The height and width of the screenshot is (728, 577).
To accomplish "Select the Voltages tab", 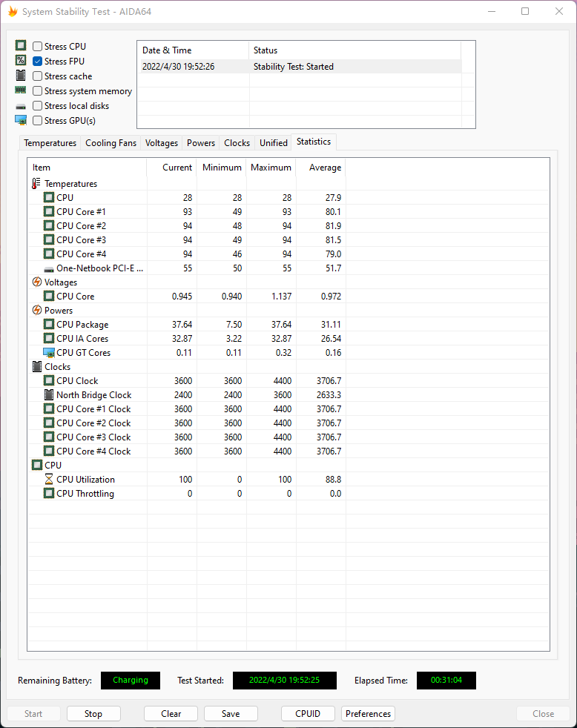I will pos(161,143).
